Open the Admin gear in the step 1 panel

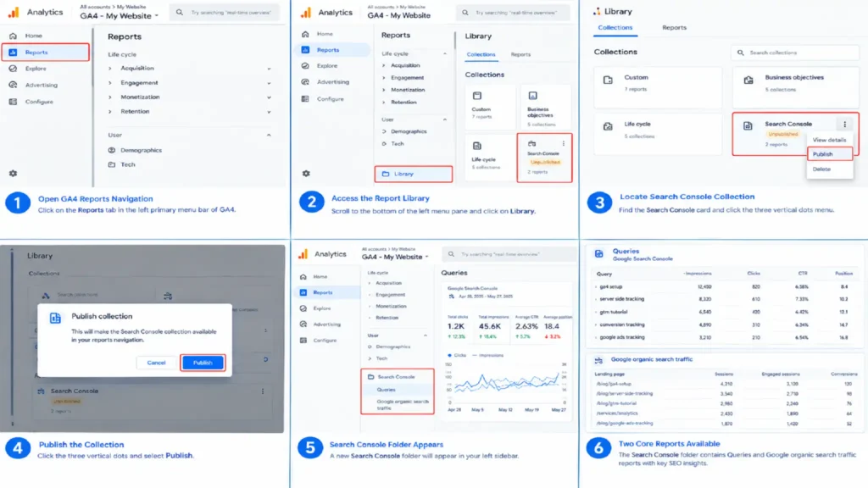click(x=13, y=173)
